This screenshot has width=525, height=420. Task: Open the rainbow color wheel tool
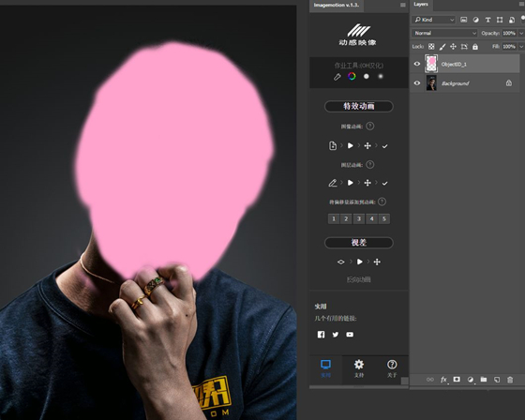(x=352, y=76)
